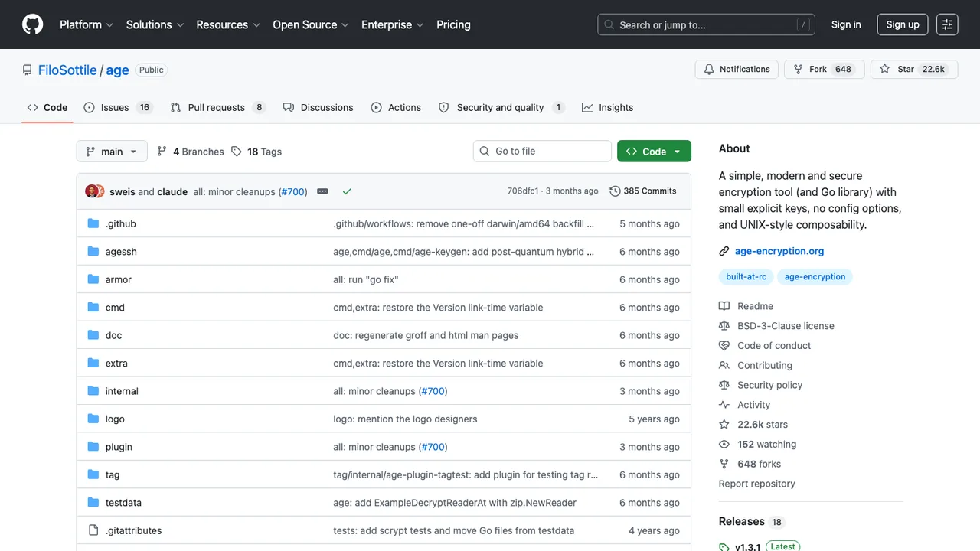Open logo commit message about logo designers
This screenshot has width=980, height=551.
pos(405,419)
